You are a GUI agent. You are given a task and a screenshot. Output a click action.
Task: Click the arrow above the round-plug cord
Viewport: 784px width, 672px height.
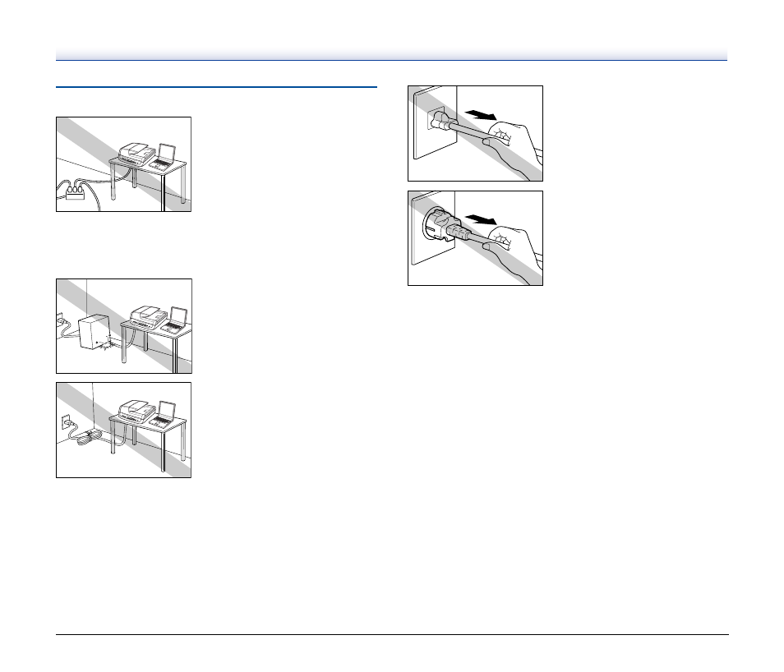point(480,219)
